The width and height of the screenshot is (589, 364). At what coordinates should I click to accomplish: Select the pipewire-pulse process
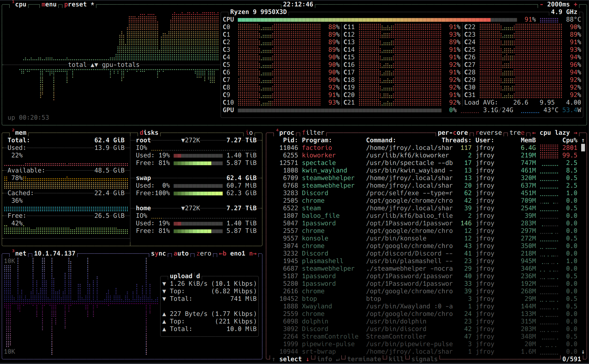(x=425, y=344)
